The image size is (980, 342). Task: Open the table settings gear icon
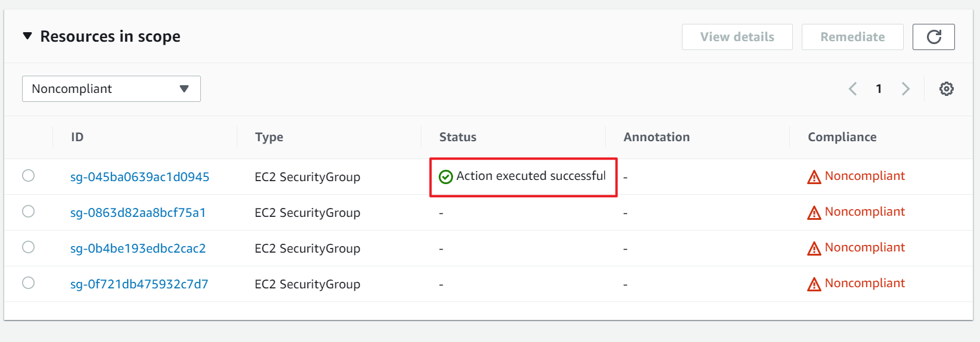[946, 89]
